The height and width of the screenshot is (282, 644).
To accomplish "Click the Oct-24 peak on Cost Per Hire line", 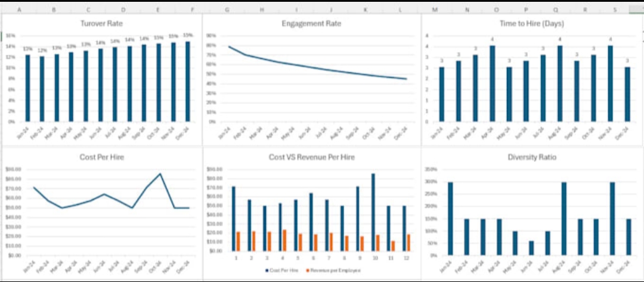I will [160, 174].
